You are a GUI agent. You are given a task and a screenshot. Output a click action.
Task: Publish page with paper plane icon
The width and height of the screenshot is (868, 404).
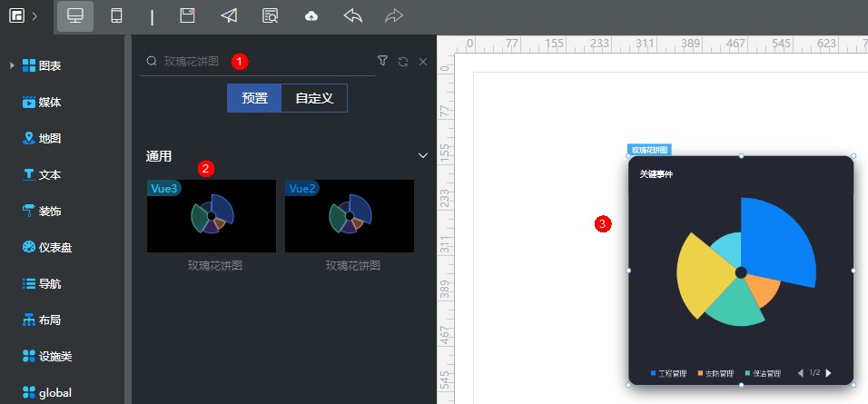[x=229, y=16]
